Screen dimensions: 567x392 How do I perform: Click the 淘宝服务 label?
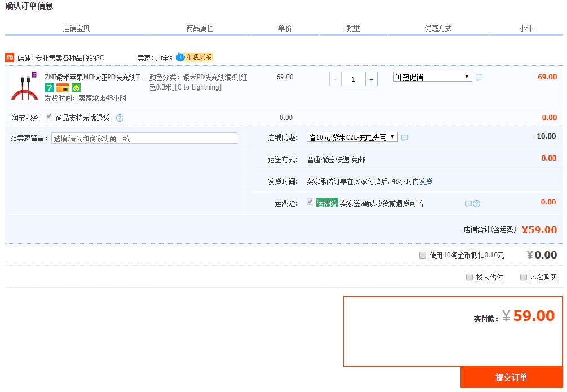(25, 118)
